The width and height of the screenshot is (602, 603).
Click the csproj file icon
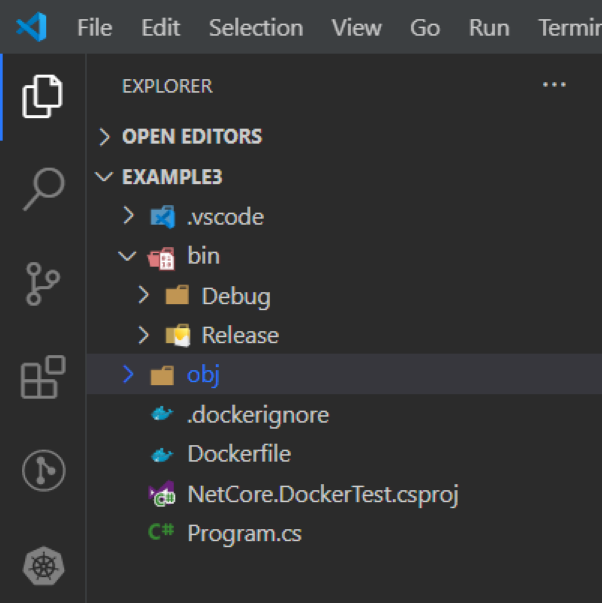162,494
